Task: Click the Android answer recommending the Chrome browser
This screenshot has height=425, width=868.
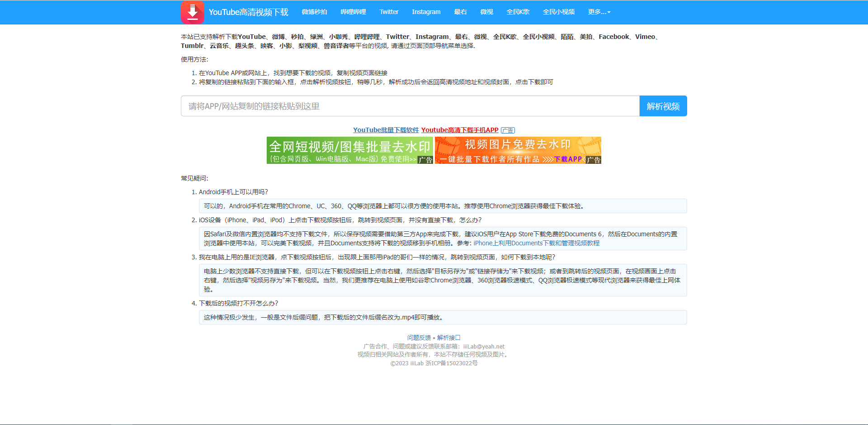Action: coord(443,206)
